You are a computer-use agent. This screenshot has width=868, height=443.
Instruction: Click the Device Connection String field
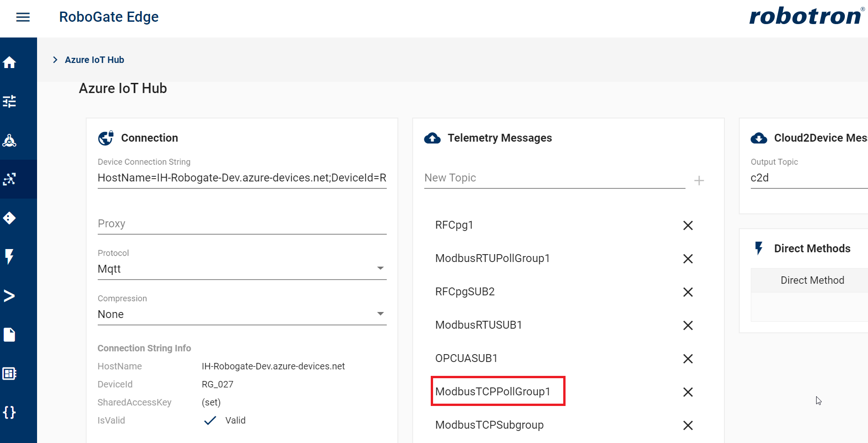[242, 178]
